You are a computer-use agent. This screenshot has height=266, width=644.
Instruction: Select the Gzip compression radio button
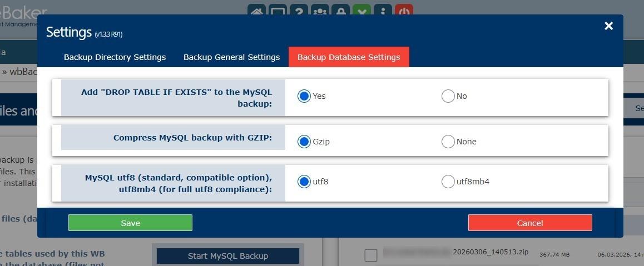[x=304, y=142]
